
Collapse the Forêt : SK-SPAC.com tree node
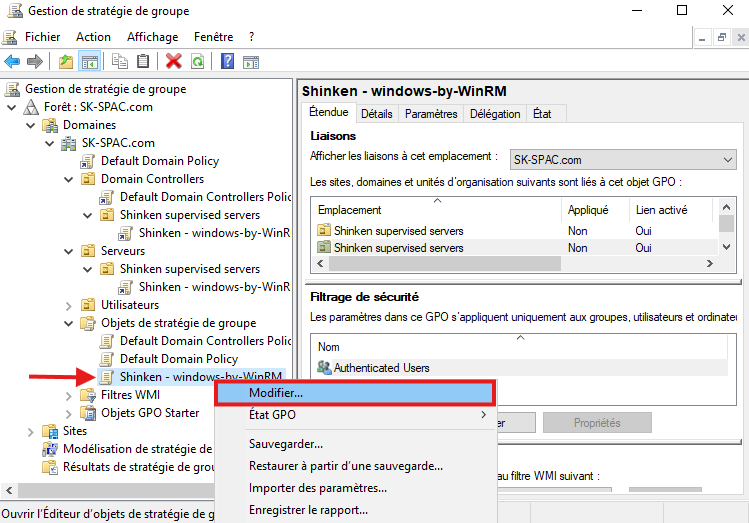pyautogui.click(x=12, y=107)
